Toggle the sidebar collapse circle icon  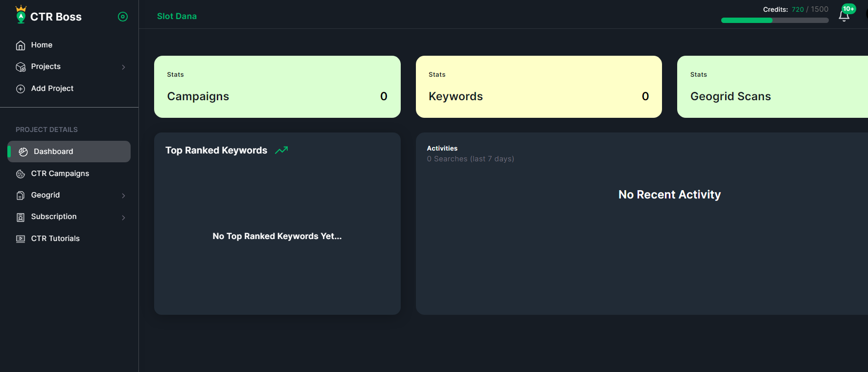pos(123,17)
